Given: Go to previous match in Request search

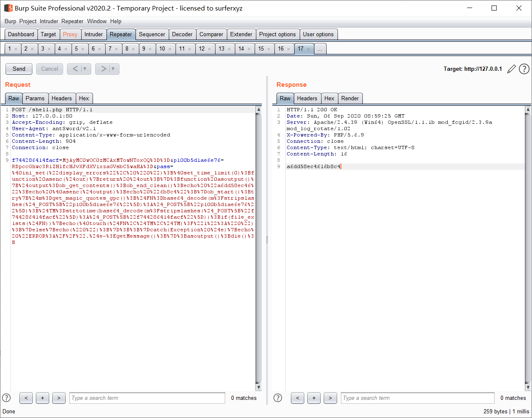Looking at the screenshot, I should [26, 398].
